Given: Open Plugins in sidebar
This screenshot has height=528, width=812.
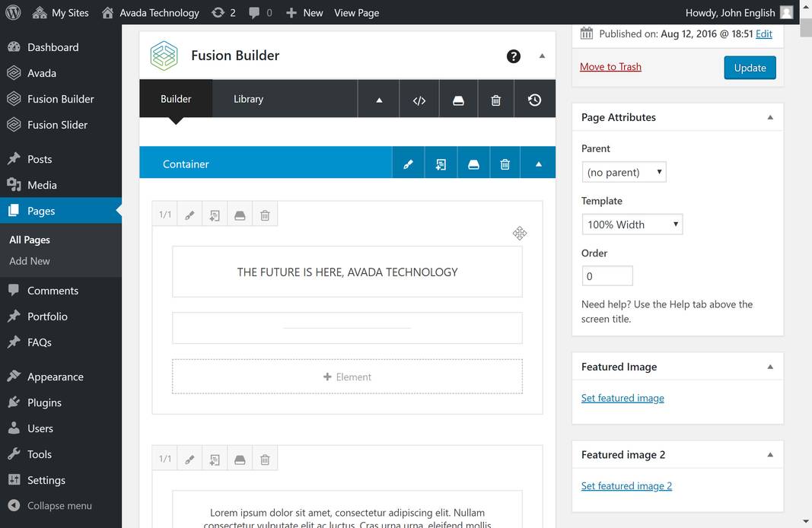Looking at the screenshot, I should 61,402.
